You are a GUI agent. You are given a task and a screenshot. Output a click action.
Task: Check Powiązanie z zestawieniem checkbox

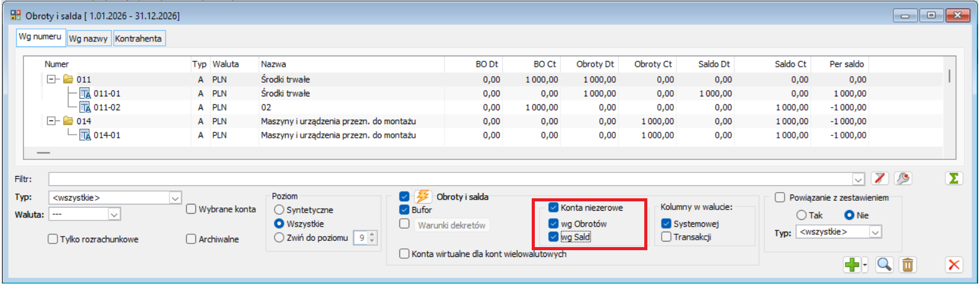coord(780,198)
